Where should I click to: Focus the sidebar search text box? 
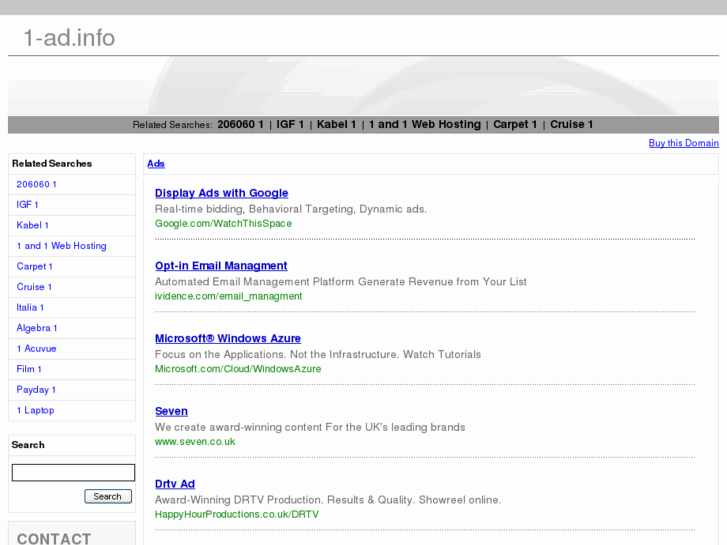pyautogui.click(x=73, y=473)
